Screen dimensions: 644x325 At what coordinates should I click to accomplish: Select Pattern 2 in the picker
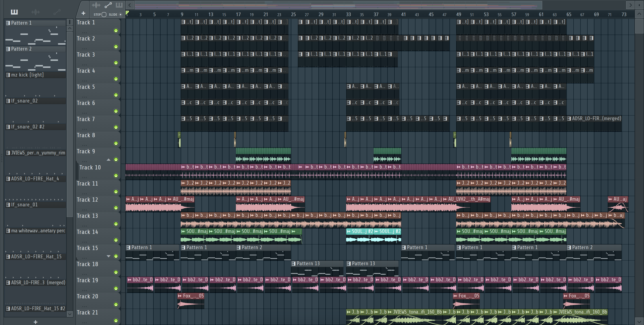click(x=21, y=49)
